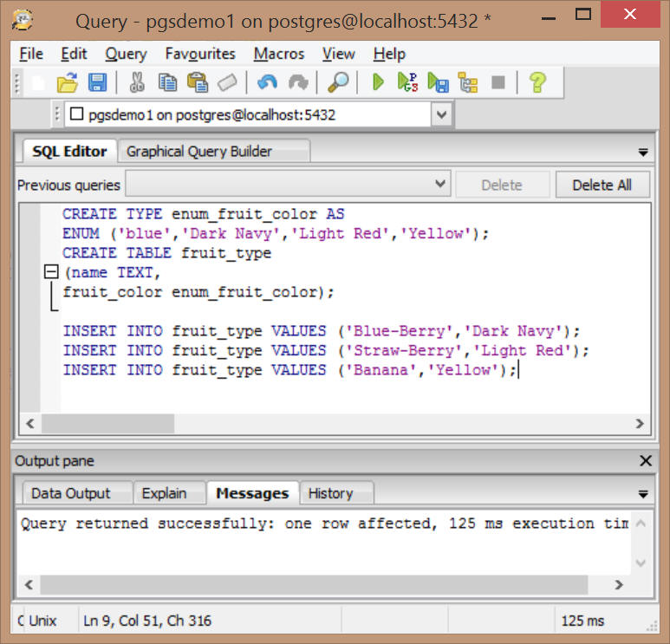Redo the change with the grey arrow
Screen dimensions: 670x644
pos(298,82)
